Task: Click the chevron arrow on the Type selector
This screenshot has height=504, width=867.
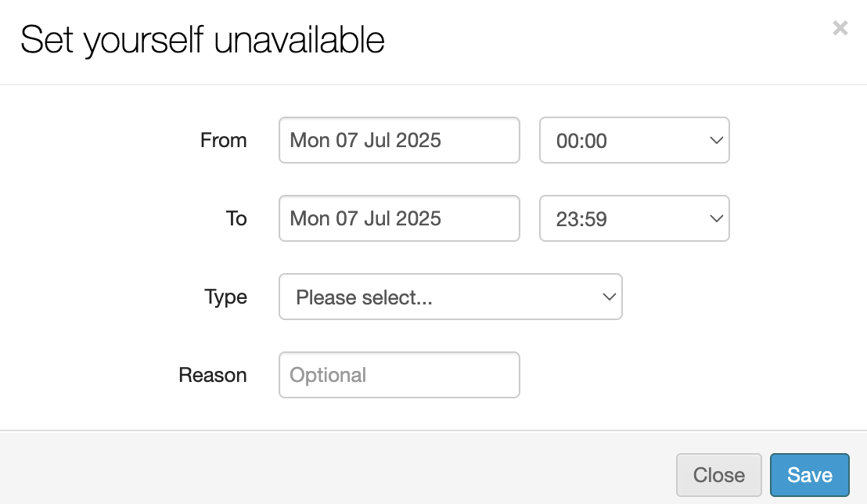Action: point(608,297)
